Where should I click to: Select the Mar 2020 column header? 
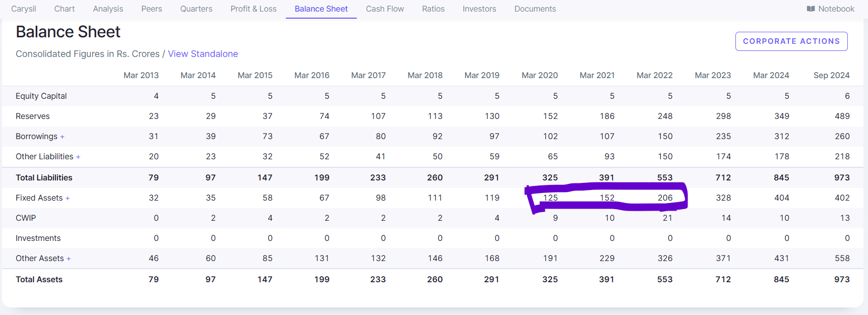pos(540,75)
